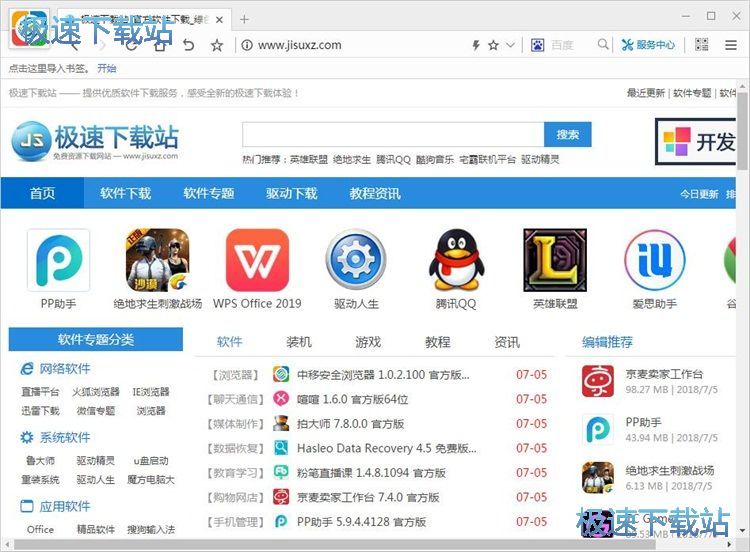750x552 pixels.
Task: Click the lightning speed mode icon
Action: tap(476, 45)
